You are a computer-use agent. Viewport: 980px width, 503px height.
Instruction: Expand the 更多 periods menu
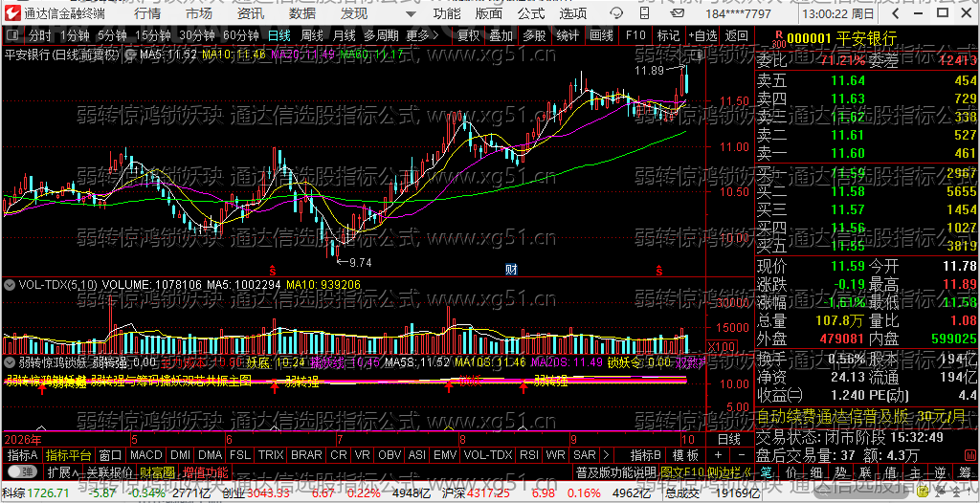422,35
